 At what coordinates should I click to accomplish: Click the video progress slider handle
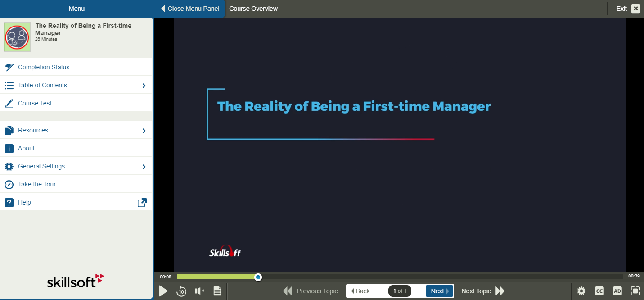(258, 277)
